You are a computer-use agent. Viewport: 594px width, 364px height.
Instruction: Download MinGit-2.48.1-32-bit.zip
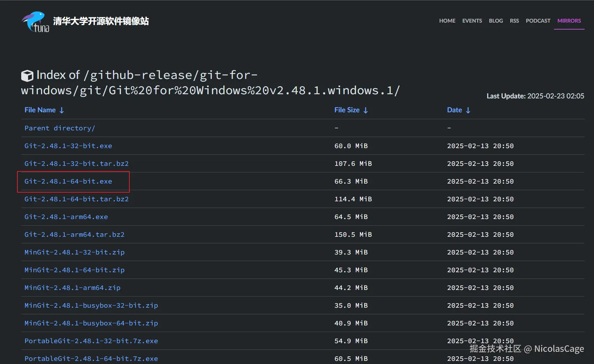point(74,252)
